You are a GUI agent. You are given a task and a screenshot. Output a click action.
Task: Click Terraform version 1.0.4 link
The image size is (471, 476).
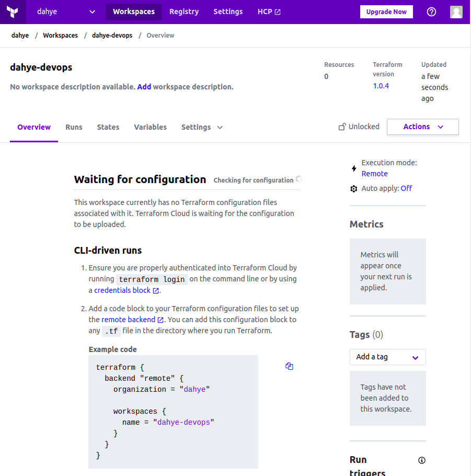click(381, 86)
